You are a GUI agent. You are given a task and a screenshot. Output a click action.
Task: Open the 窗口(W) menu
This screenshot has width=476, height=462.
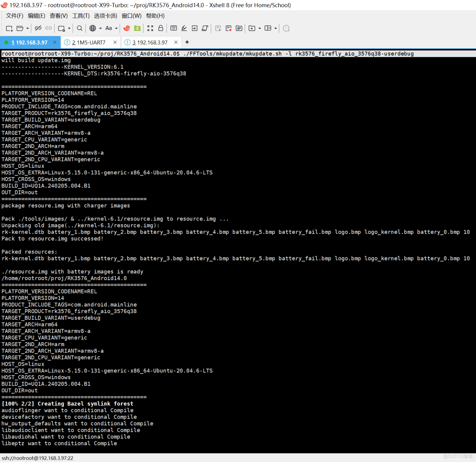point(131,16)
